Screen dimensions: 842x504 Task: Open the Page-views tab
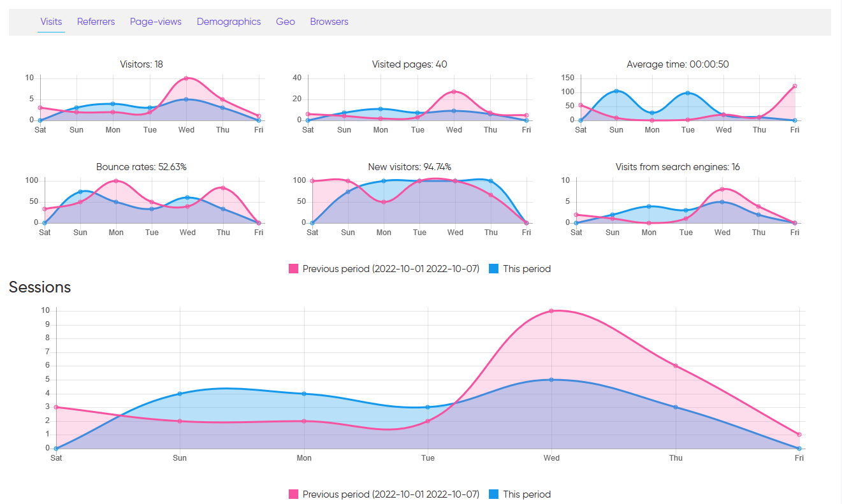[156, 22]
